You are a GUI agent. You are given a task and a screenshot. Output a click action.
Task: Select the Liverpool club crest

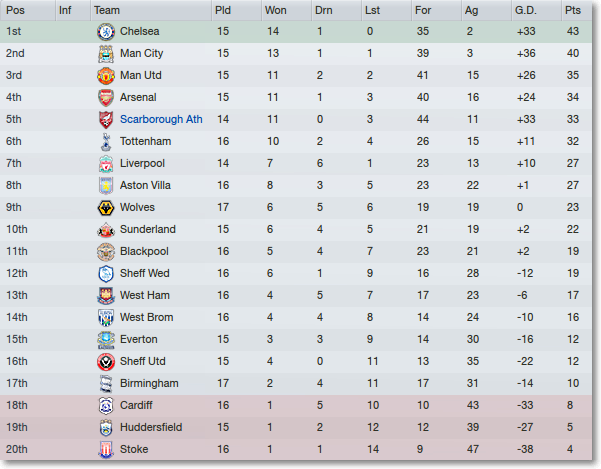point(106,164)
